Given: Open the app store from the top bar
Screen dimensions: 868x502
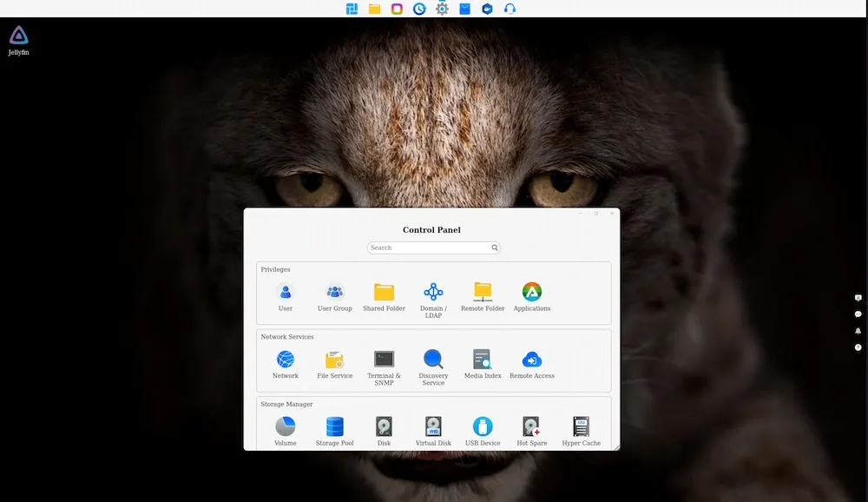Looking at the screenshot, I should pyautogui.click(x=465, y=9).
